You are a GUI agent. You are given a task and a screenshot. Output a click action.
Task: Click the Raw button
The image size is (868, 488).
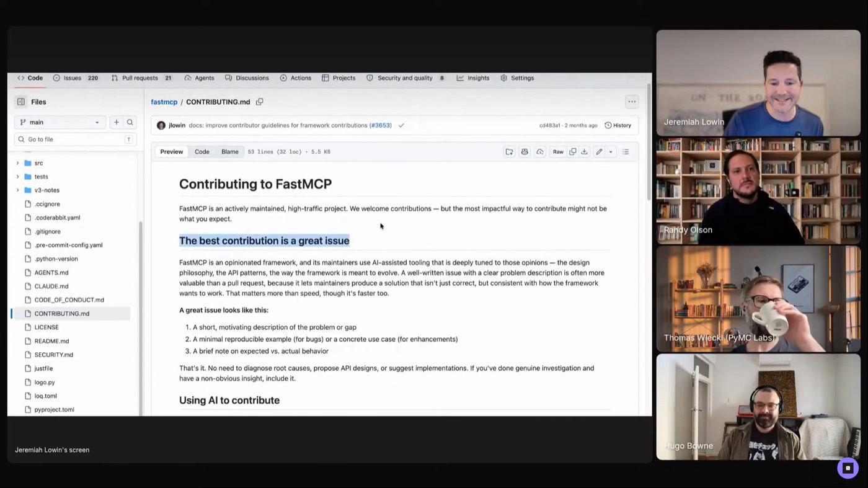pyautogui.click(x=558, y=152)
